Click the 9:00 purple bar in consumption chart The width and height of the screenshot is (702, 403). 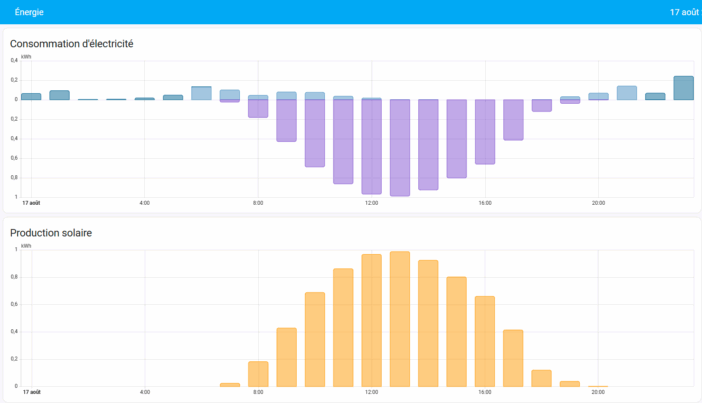click(286, 122)
